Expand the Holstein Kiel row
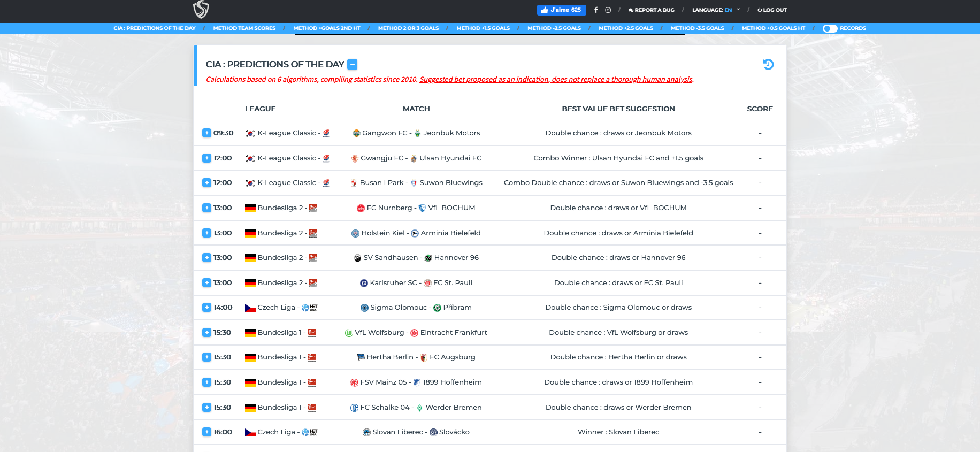This screenshot has width=980, height=452. point(206,233)
